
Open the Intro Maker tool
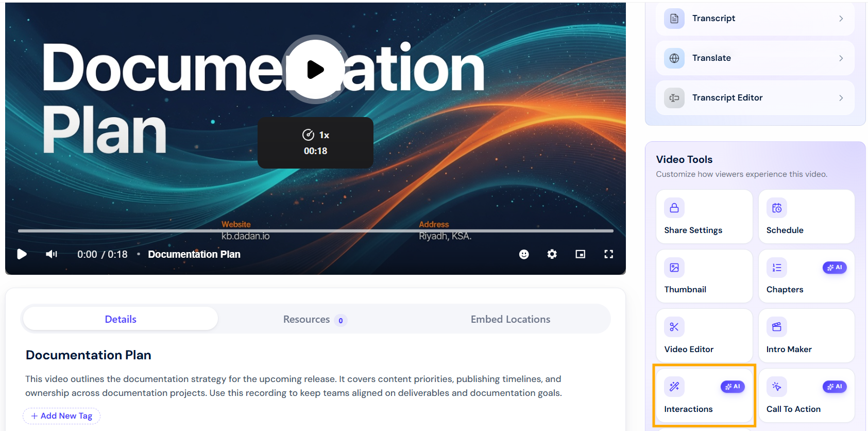pos(806,336)
